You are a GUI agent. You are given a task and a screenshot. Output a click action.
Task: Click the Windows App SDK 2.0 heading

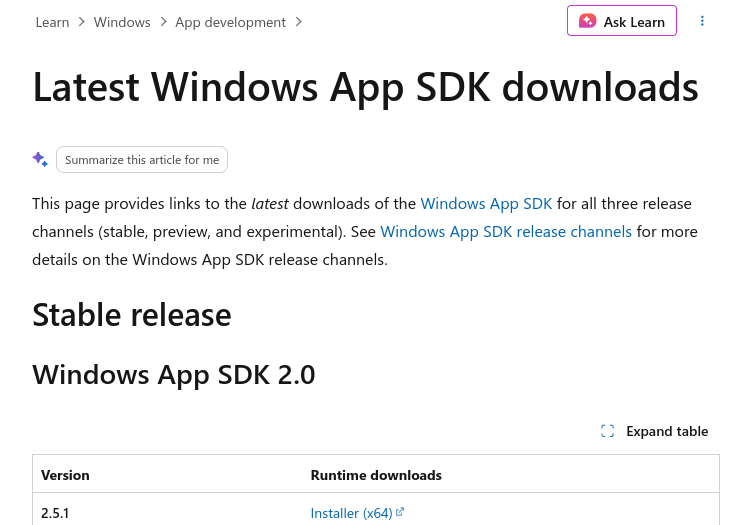[x=173, y=375]
